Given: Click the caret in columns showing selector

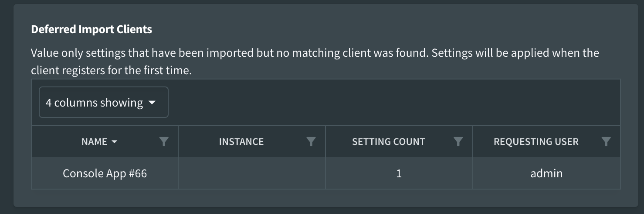Looking at the screenshot, I should coord(152,103).
